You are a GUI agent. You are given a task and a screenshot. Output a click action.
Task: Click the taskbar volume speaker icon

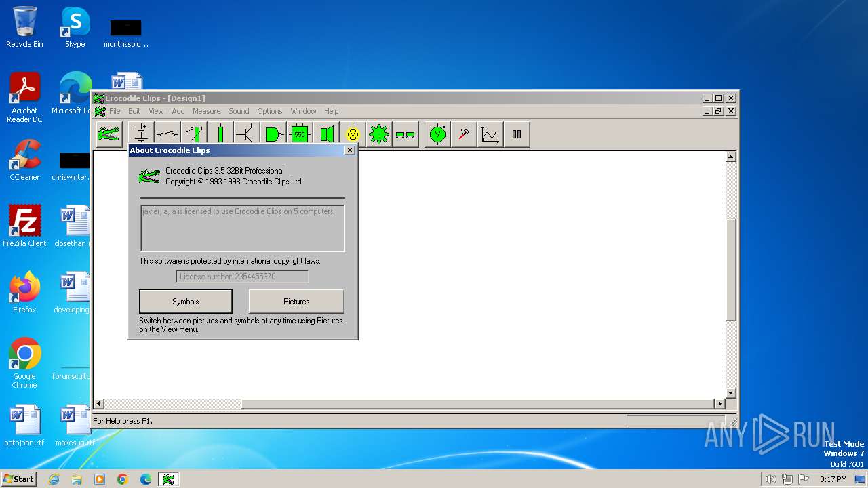point(770,479)
